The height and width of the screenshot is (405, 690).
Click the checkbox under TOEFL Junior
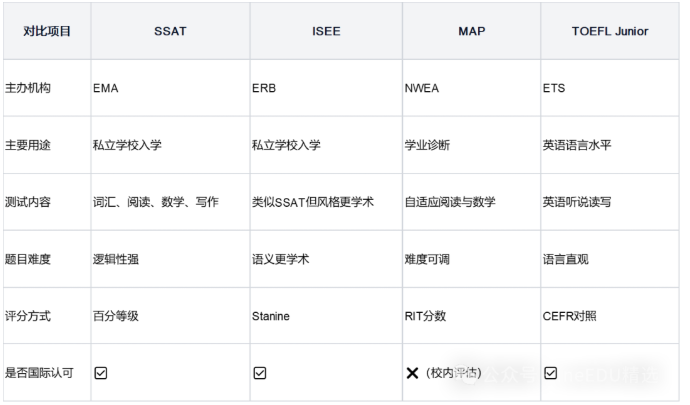click(x=550, y=373)
